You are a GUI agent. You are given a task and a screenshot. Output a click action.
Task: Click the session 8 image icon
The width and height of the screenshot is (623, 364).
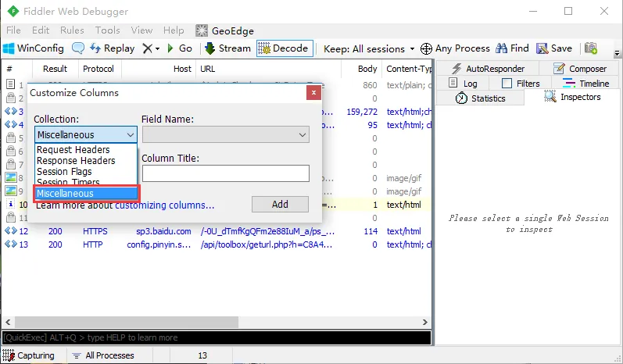point(11,177)
